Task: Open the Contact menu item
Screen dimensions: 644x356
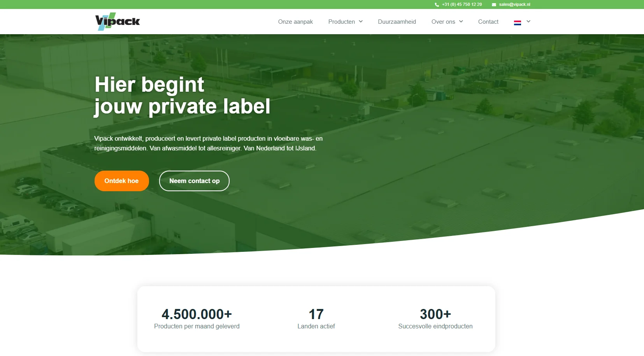Action: [x=488, y=22]
